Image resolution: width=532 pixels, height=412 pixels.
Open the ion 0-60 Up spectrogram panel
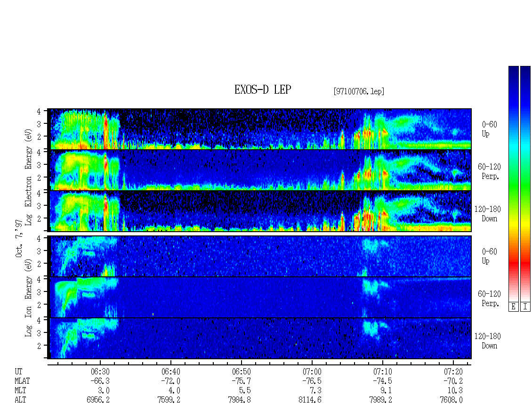click(260, 256)
